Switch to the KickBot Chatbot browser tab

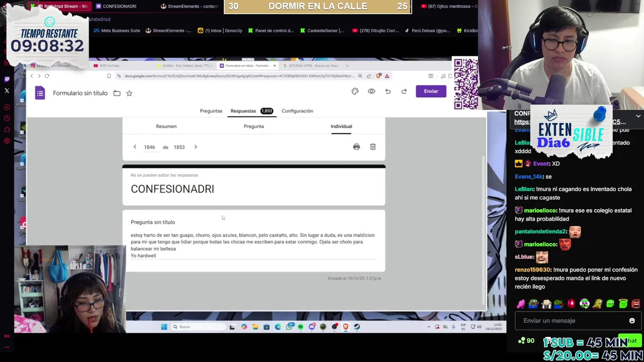(185, 66)
